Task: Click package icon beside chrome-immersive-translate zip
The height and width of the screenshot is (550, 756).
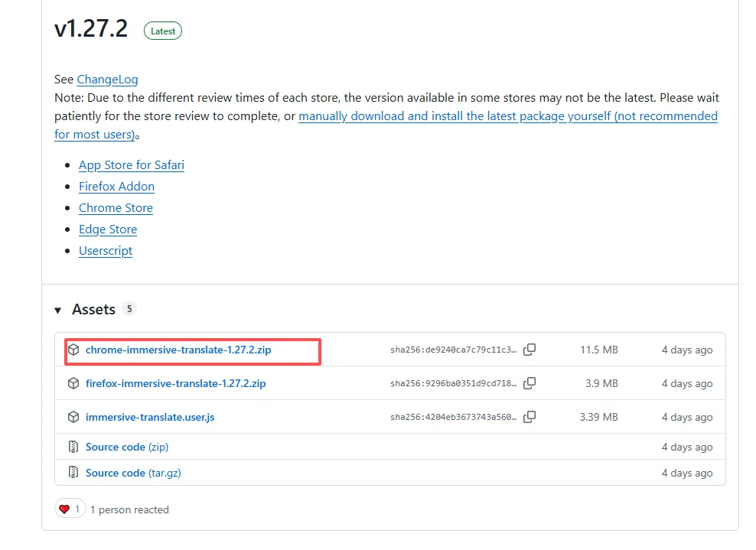Action: click(73, 350)
